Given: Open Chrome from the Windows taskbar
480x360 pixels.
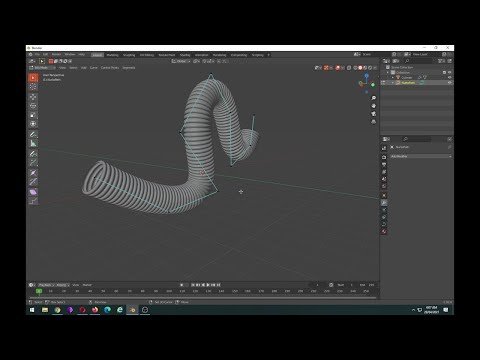Looking at the screenshot, I should pyautogui.click(x=57, y=310).
